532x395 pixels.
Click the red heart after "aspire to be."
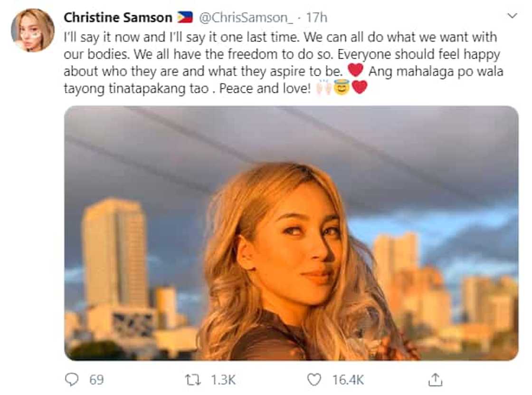[356, 71]
